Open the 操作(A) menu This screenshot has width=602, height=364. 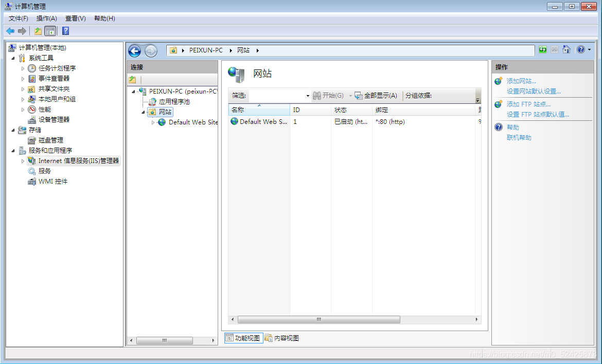[47, 19]
